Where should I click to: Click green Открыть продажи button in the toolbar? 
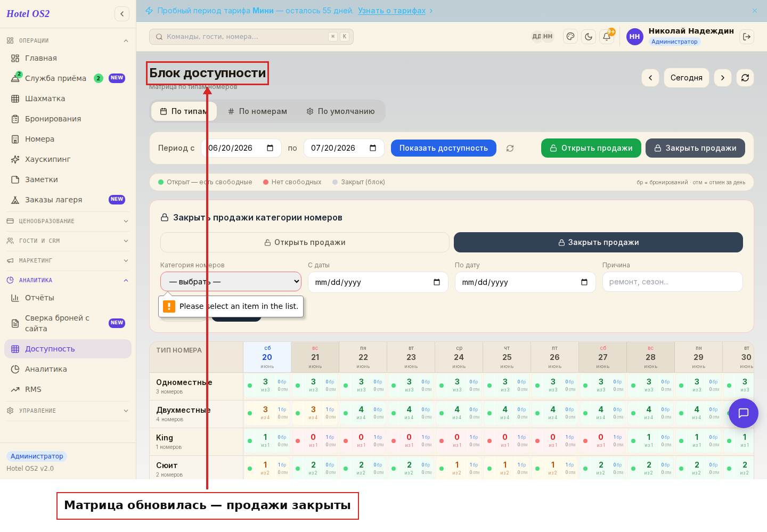point(591,148)
